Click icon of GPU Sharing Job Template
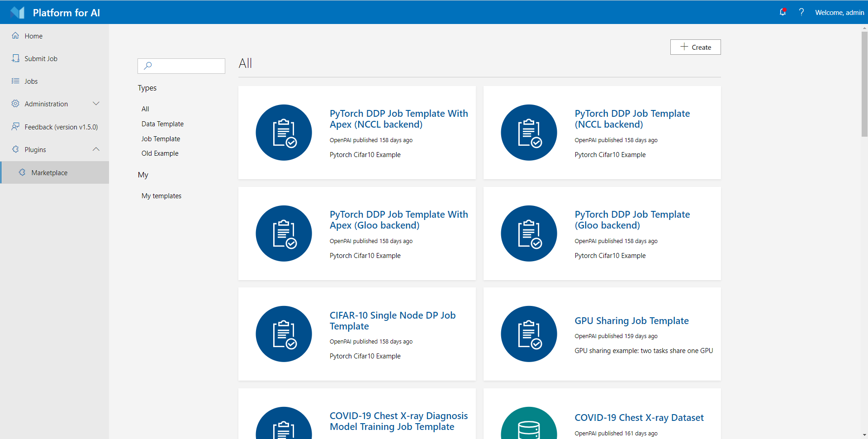868x439 pixels. [529, 334]
